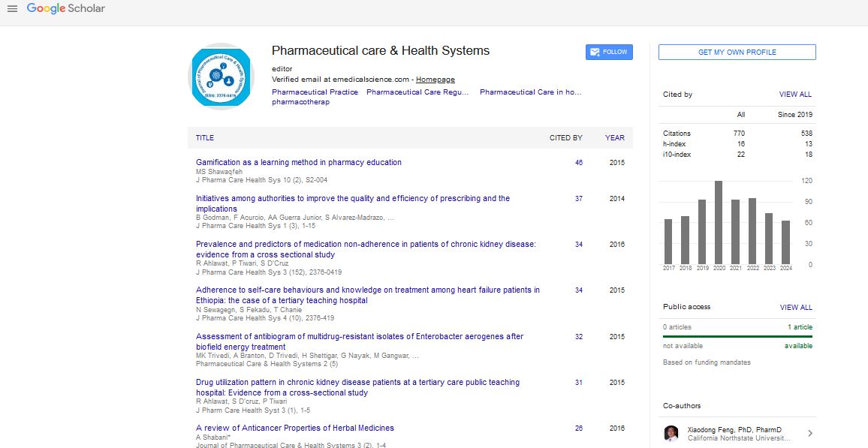Open the hamburger menu icon
This screenshot has width=868, height=448.
[x=12, y=9]
